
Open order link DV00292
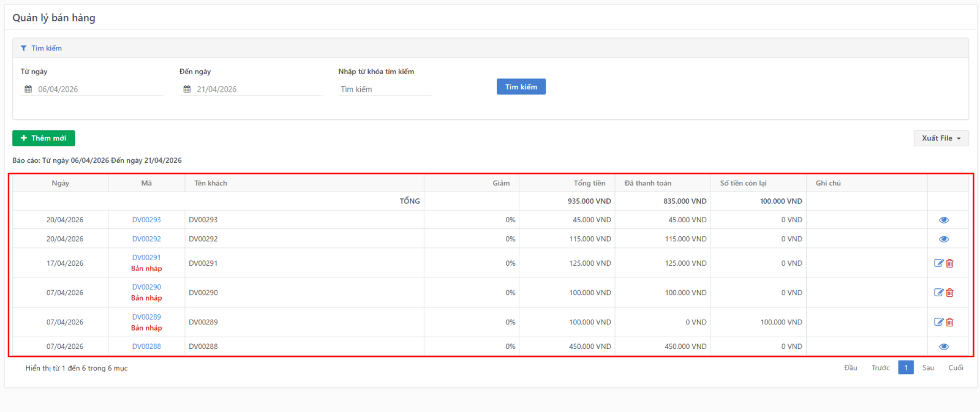146,239
